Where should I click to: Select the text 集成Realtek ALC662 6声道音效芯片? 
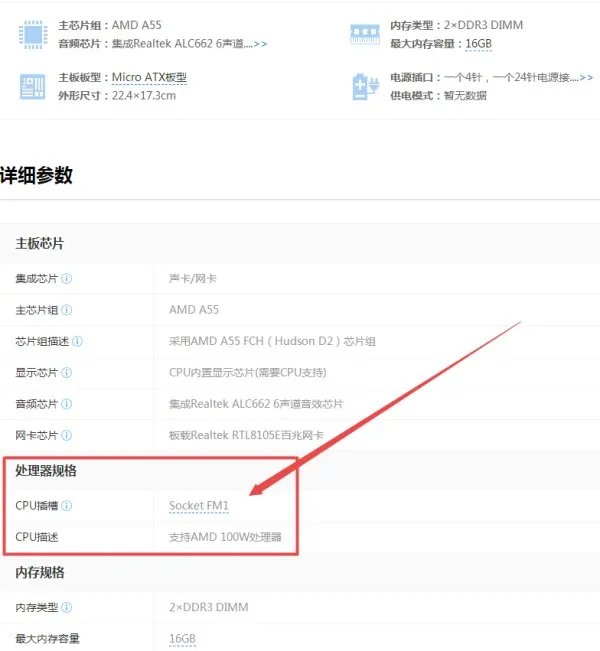click(x=256, y=404)
